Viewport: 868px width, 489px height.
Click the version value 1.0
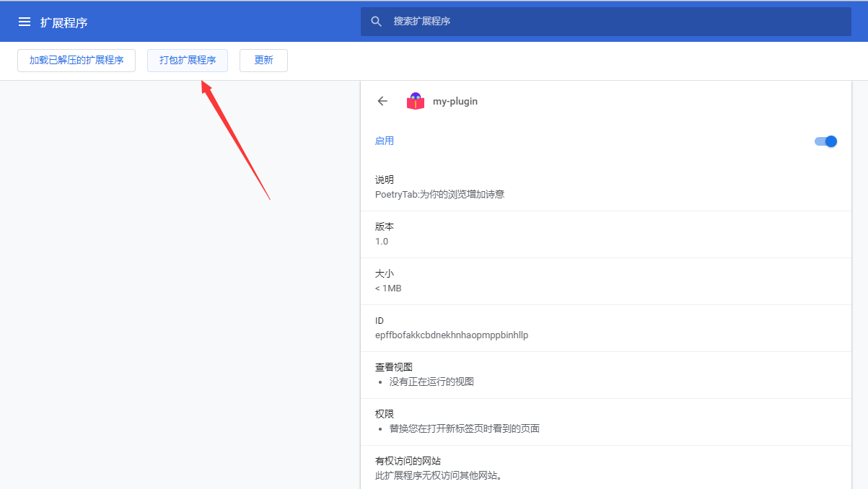pyautogui.click(x=382, y=241)
